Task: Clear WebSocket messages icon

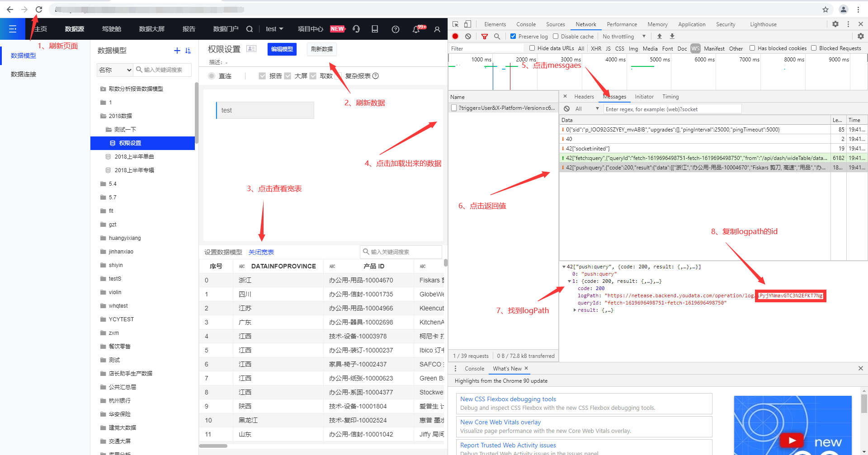Action: click(x=567, y=109)
